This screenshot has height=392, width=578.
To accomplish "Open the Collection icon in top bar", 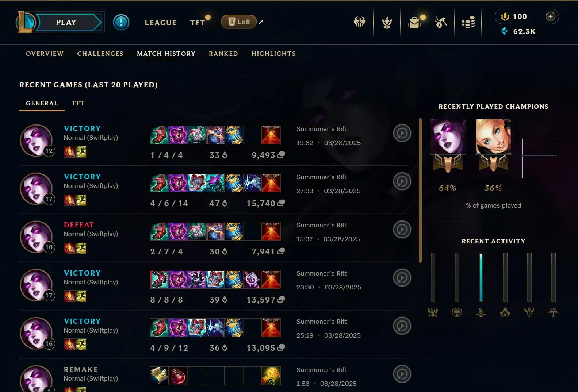I will 387,22.
